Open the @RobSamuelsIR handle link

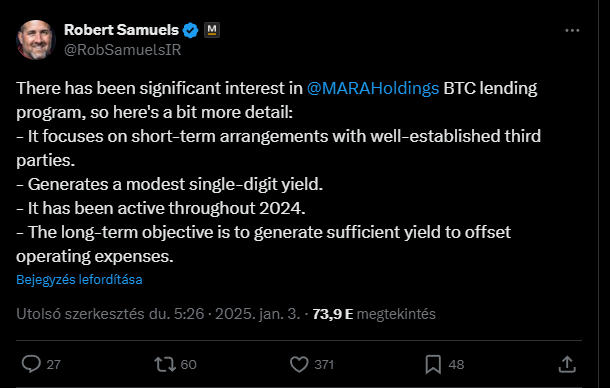[x=123, y=50]
